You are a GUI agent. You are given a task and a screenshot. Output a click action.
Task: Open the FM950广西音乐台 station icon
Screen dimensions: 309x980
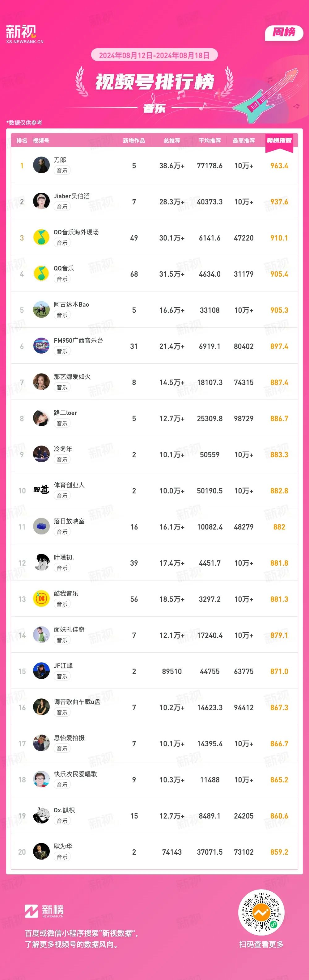coord(41,346)
